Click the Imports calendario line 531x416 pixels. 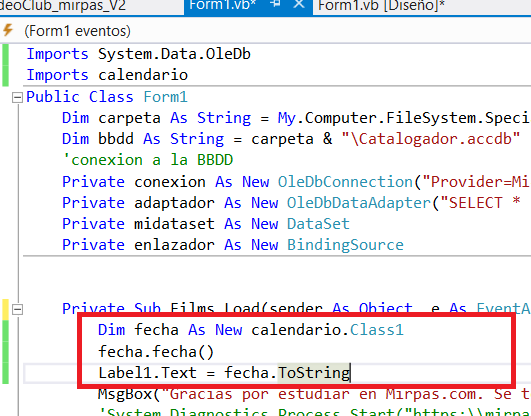point(107,75)
